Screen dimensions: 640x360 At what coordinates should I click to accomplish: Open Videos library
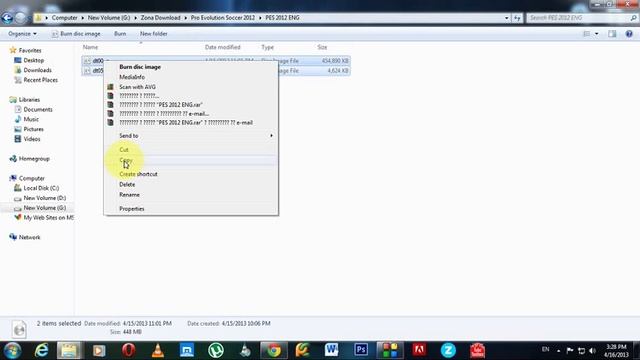31,139
